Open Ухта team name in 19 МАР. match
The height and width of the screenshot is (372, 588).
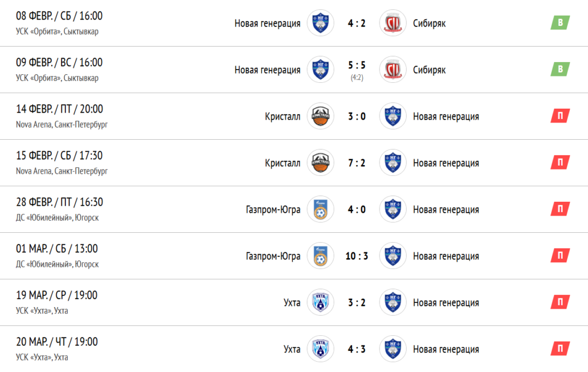coord(292,302)
